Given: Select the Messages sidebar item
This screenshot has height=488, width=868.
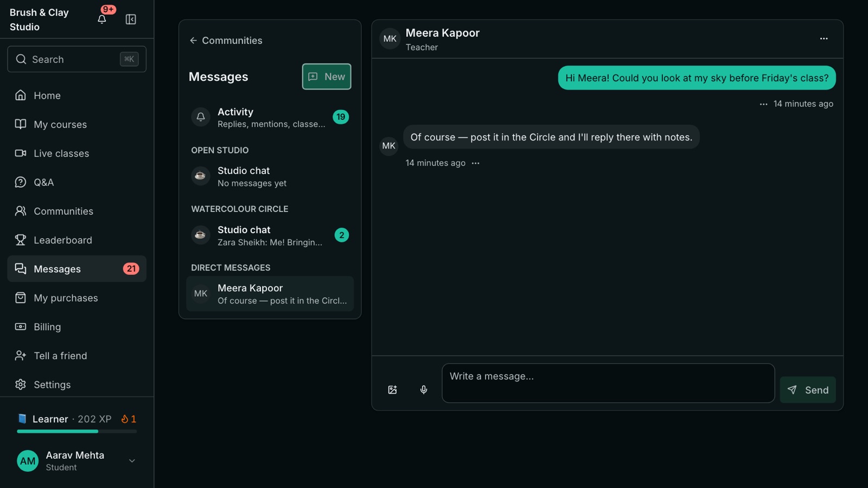Looking at the screenshot, I should [77, 269].
